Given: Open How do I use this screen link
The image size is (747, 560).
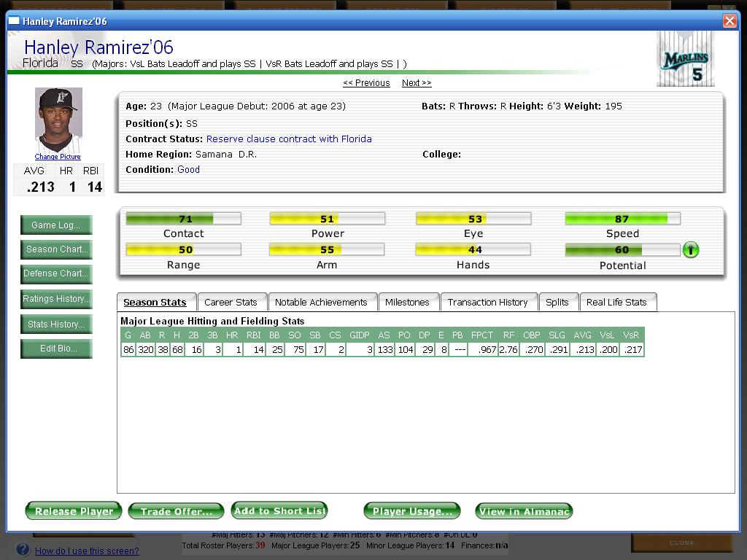Looking at the screenshot, I should pos(87,551).
